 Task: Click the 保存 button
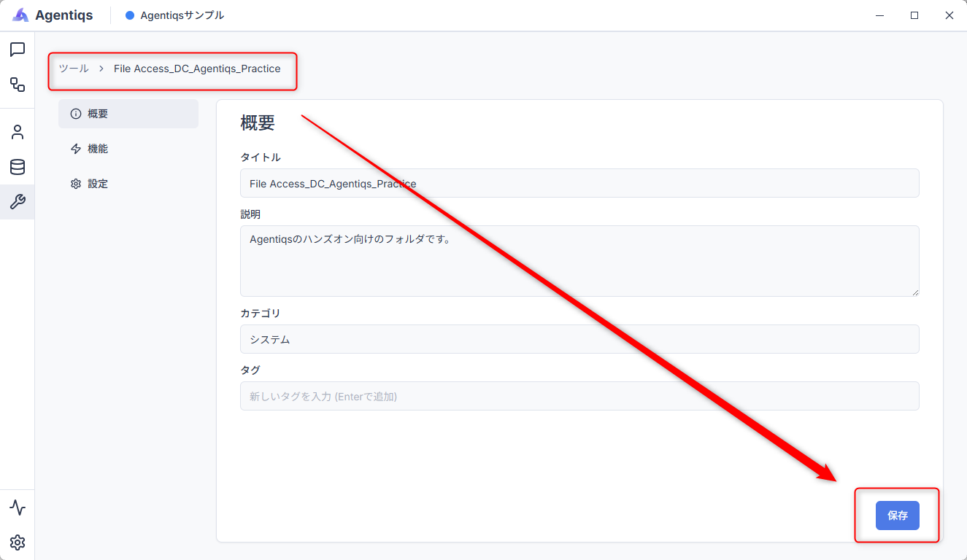[898, 516]
